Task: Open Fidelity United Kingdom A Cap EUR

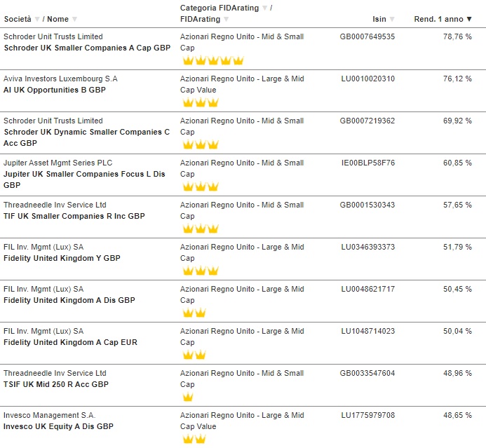Action: pyautogui.click(x=70, y=342)
